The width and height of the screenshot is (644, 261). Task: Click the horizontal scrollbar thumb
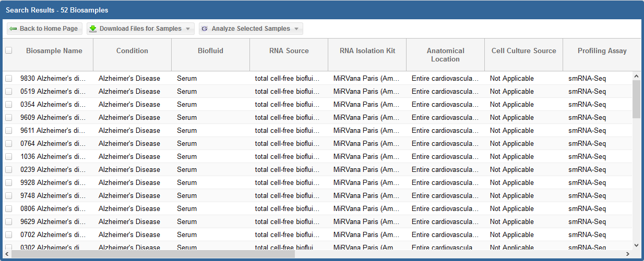pos(151,254)
